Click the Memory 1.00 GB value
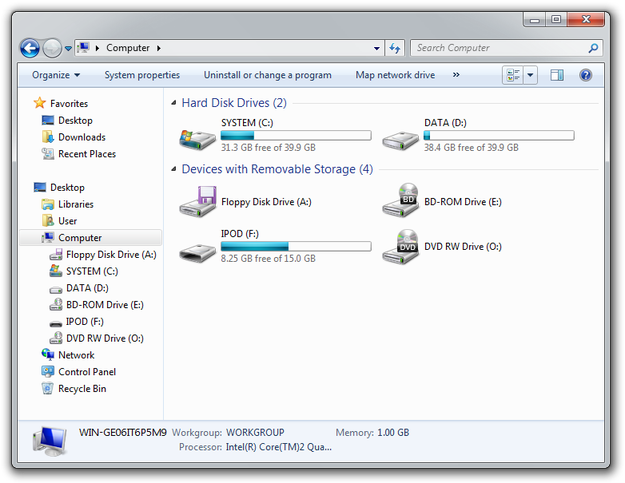This screenshot has width=625, height=483. [x=393, y=432]
